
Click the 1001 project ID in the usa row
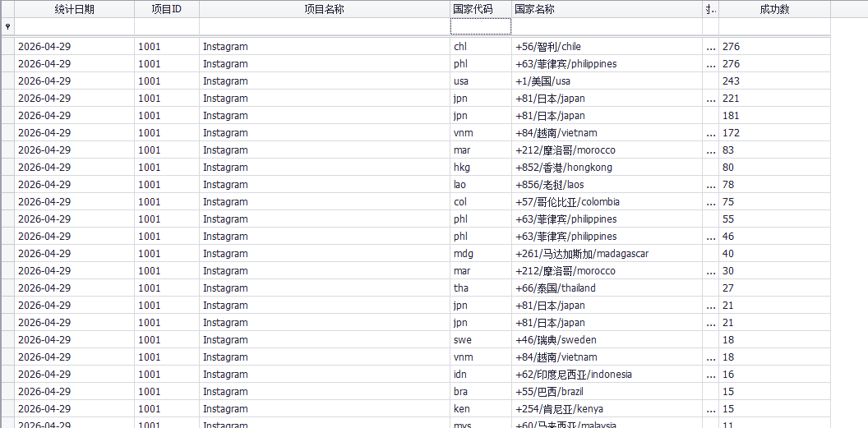click(167, 81)
